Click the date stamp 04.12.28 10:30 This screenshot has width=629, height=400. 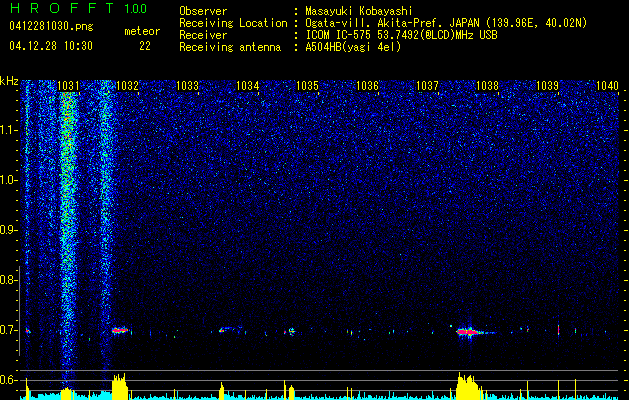coord(51,46)
